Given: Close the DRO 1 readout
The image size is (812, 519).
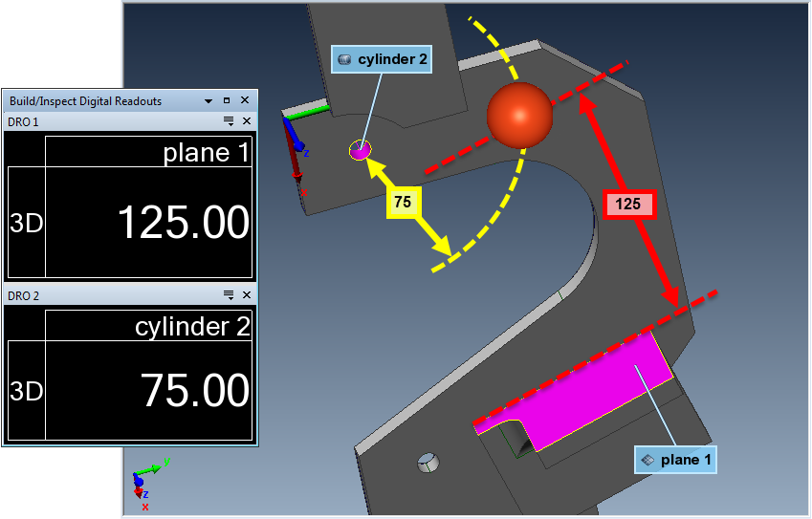Looking at the screenshot, I should coord(247,121).
